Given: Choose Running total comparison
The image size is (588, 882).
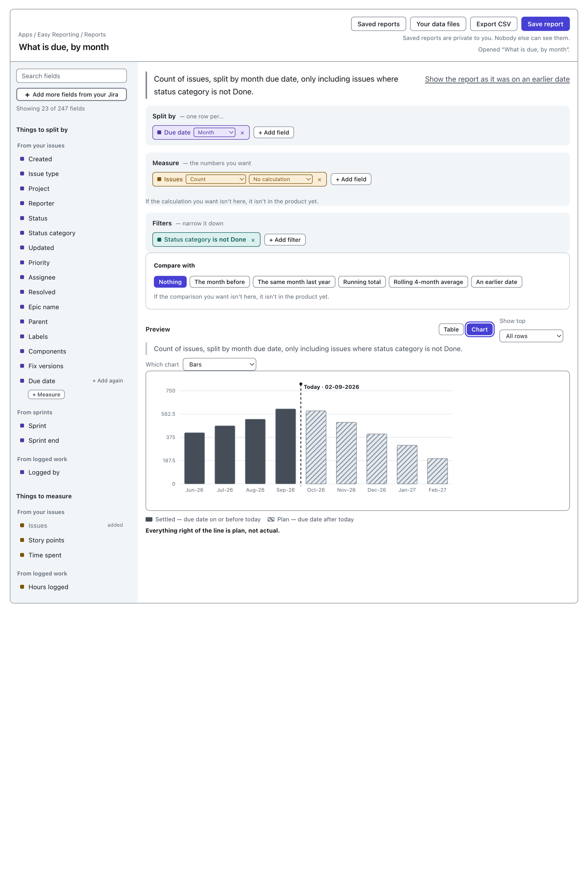Looking at the screenshot, I should (362, 282).
